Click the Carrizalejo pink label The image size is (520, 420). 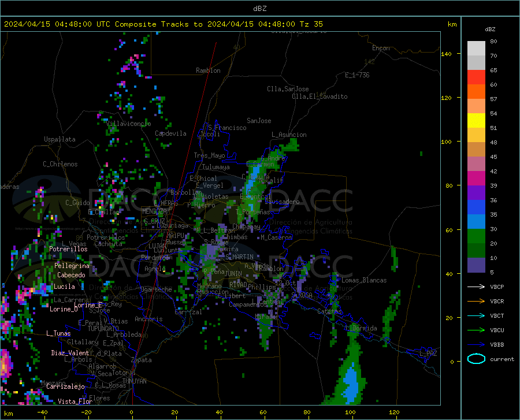65,386
